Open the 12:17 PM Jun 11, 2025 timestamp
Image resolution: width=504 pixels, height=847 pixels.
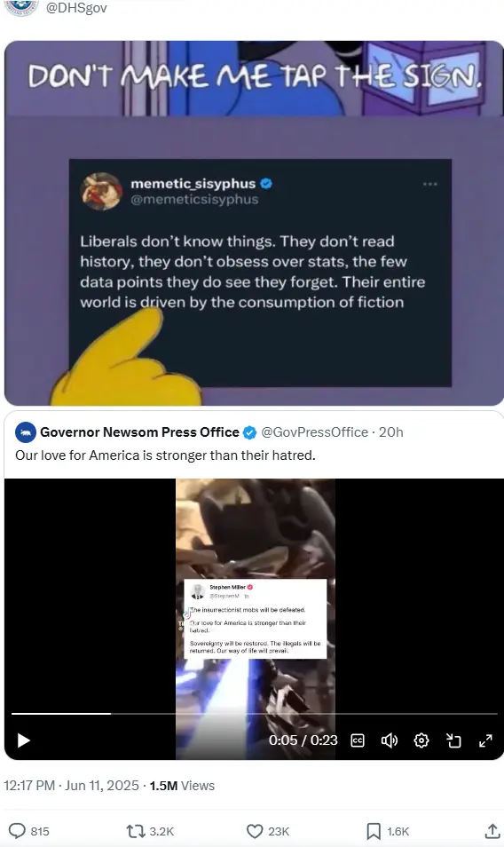point(71,786)
